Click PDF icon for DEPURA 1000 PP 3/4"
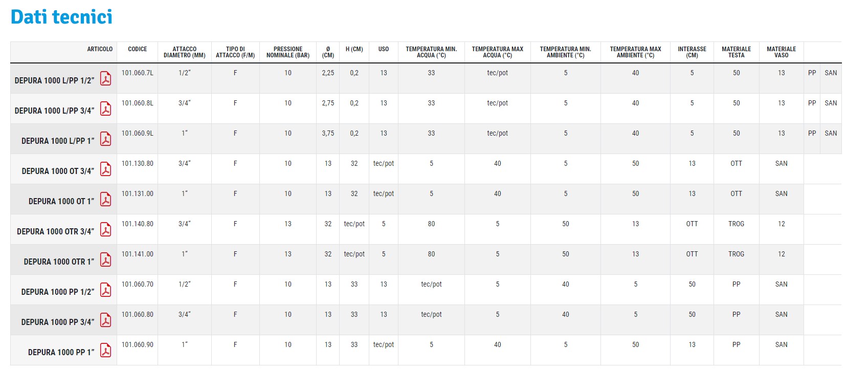Viewport: 868px width, 390px height. point(105,320)
